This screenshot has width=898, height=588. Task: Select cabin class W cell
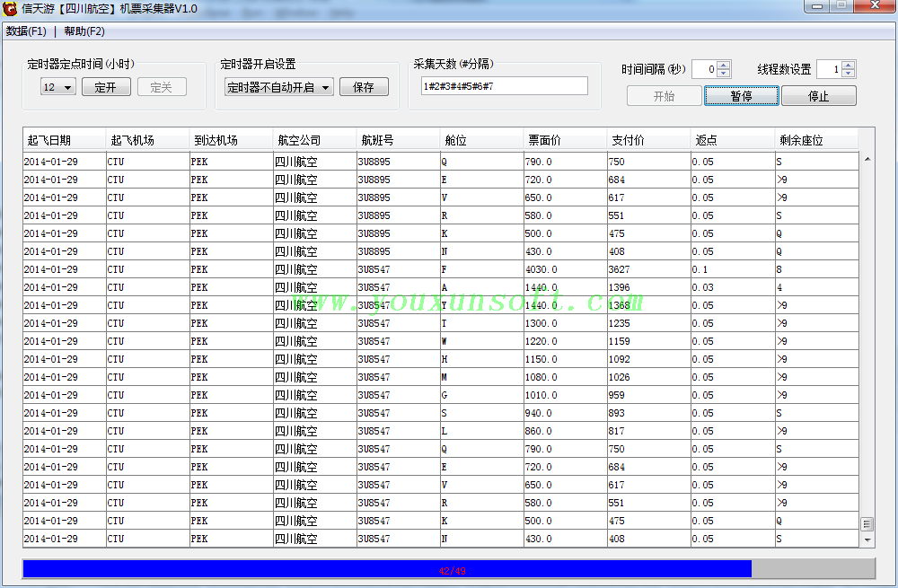[x=482, y=341]
